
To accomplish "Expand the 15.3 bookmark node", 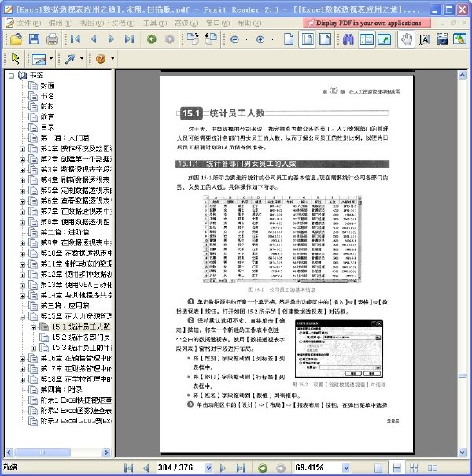I will (33, 349).
